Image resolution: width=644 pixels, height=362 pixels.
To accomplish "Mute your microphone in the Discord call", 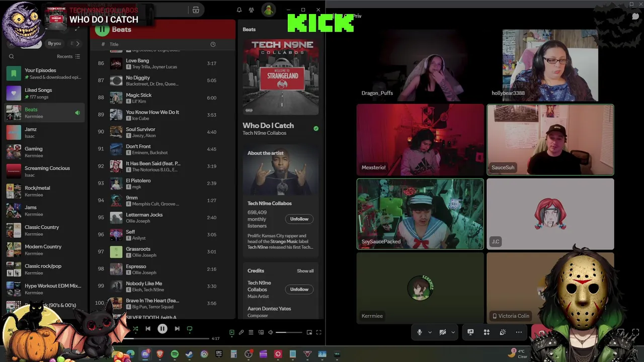I will coord(419,332).
